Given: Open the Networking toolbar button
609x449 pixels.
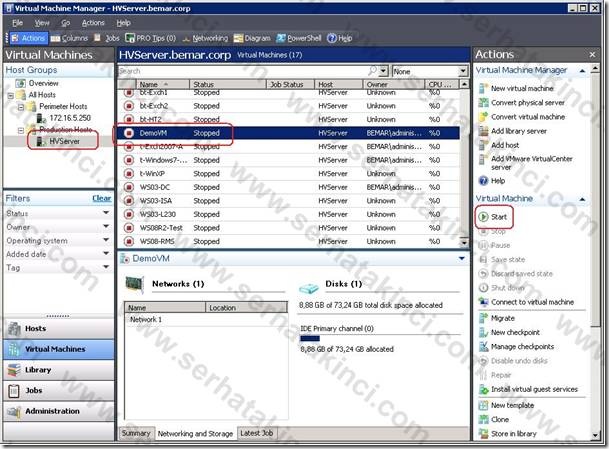Looking at the screenshot, I should point(205,38).
